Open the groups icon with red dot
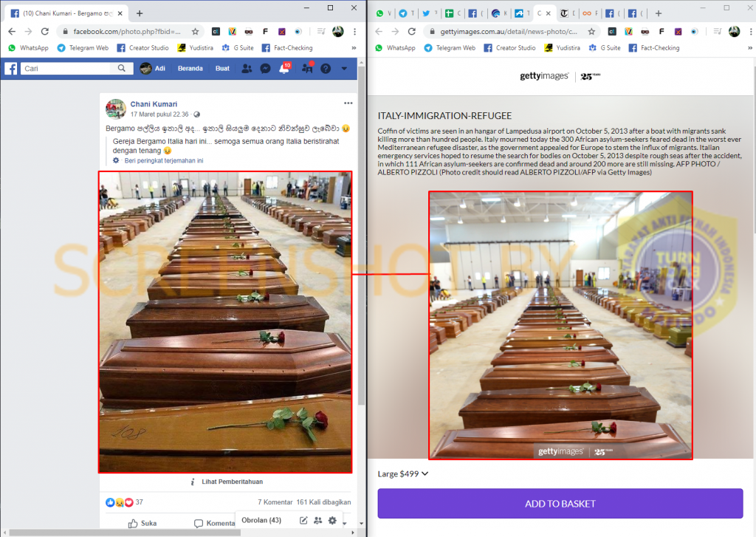Screen dimensions: 756x537 (x=307, y=69)
